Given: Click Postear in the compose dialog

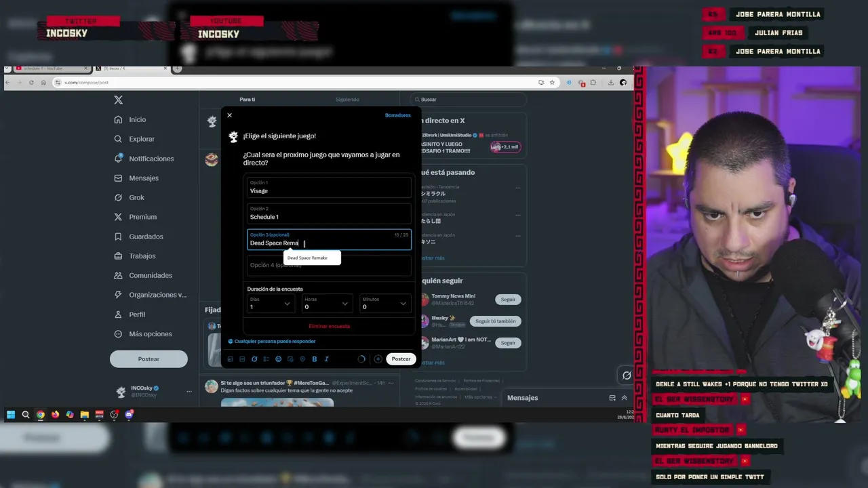Looking at the screenshot, I should (x=401, y=359).
